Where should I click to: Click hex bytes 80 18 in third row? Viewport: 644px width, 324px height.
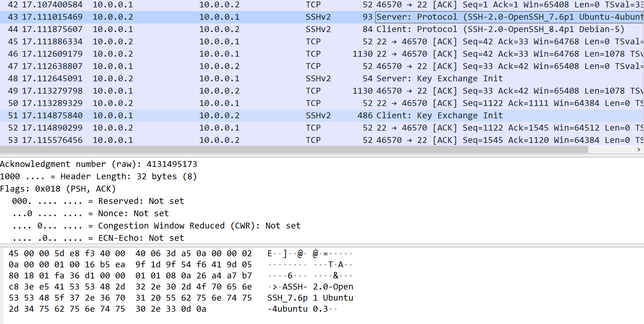coord(21,276)
